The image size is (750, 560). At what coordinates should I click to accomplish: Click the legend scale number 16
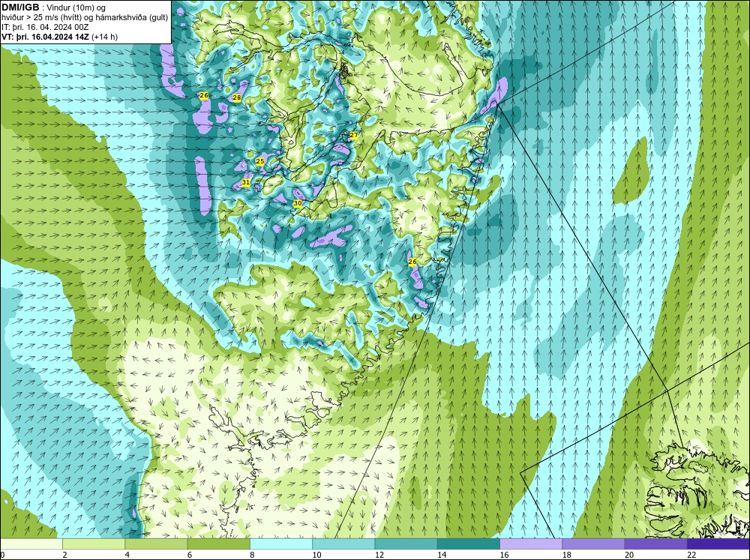[504, 555]
